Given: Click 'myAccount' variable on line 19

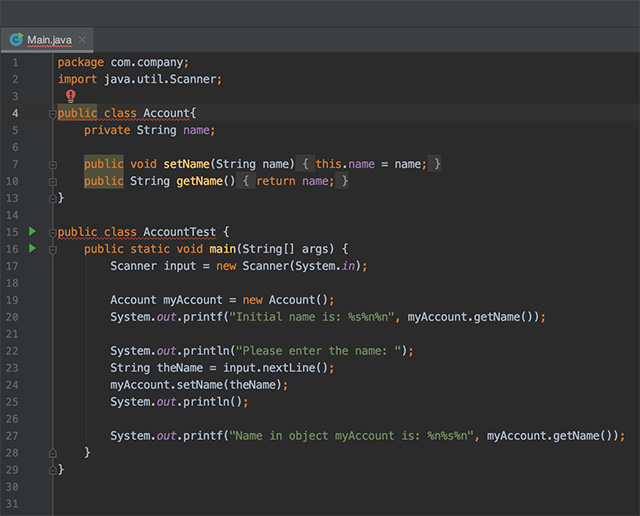Looking at the screenshot, I should [193, 300].
